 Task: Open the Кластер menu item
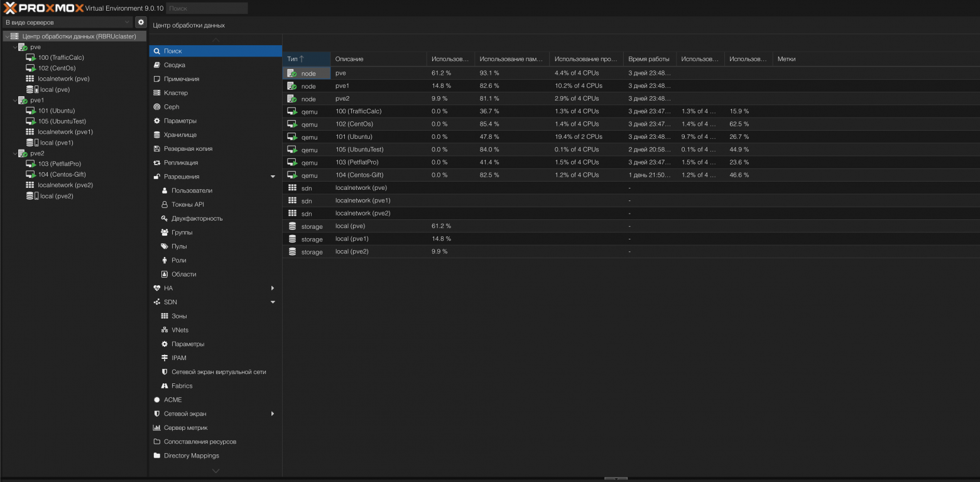tap(215, 93)
